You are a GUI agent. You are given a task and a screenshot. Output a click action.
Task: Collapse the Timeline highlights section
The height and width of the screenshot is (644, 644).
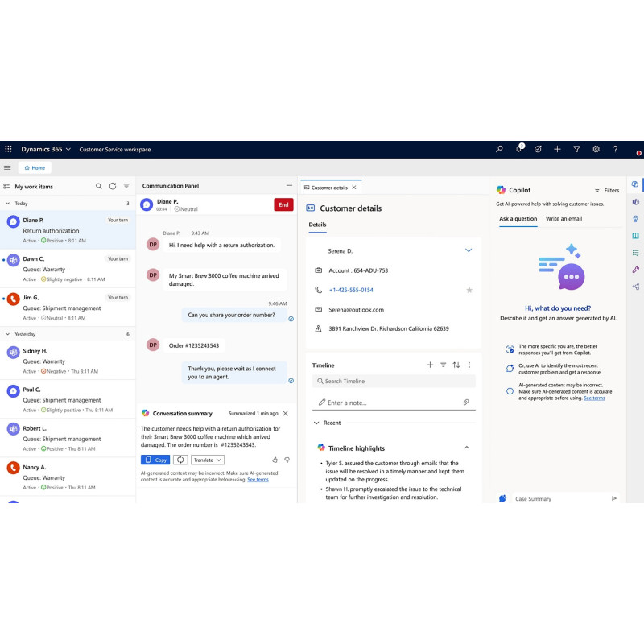[467, 448]
